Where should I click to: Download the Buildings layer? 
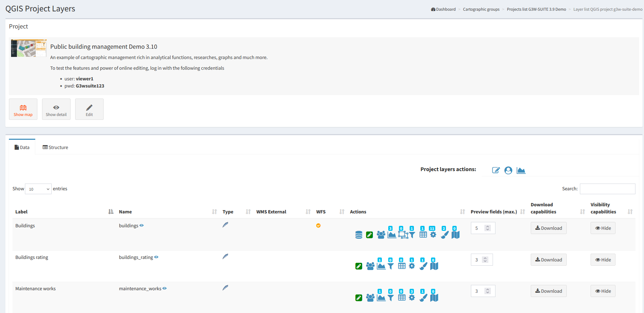pos(549,228)
